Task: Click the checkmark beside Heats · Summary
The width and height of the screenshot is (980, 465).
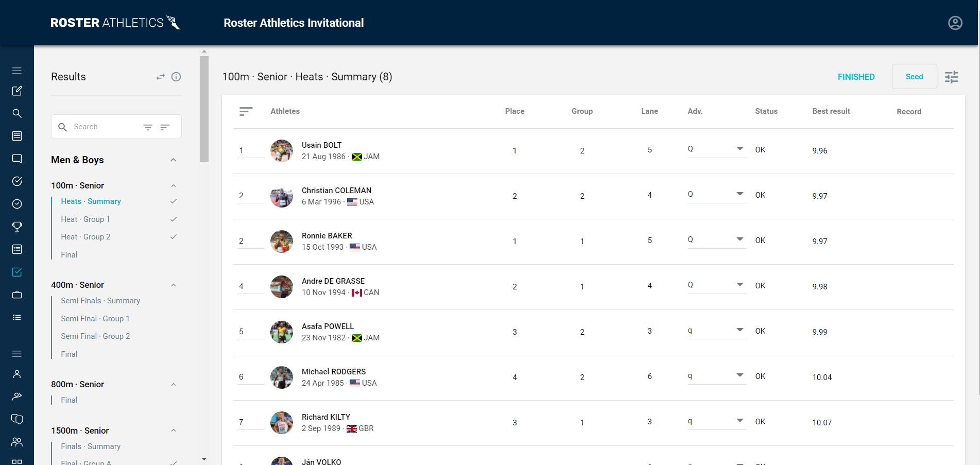Action: point(174,201)
